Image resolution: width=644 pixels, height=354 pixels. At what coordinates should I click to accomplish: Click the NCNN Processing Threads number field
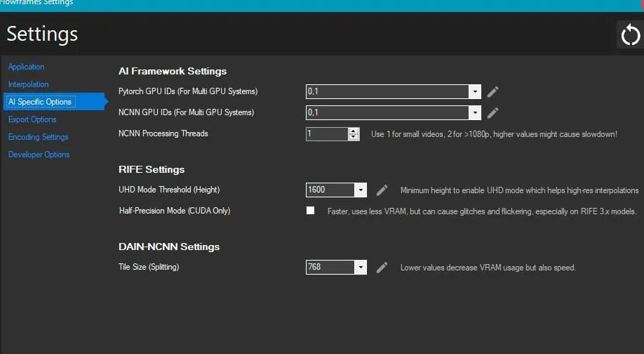coord(327,134)
